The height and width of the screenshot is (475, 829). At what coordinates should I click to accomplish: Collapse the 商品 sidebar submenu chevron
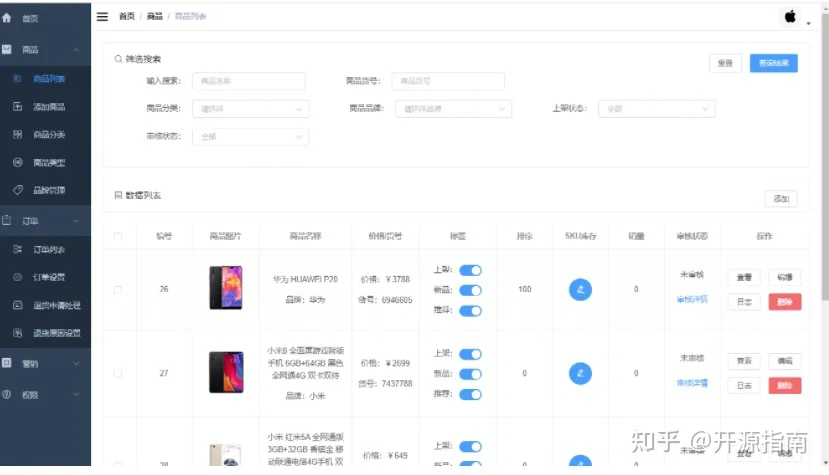coord(76,50)
